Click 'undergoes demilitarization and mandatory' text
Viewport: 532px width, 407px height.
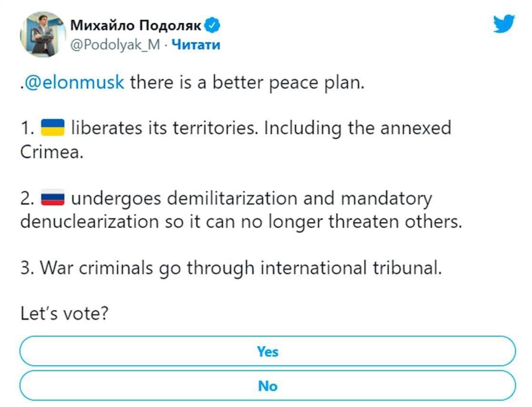pos(251,199)
